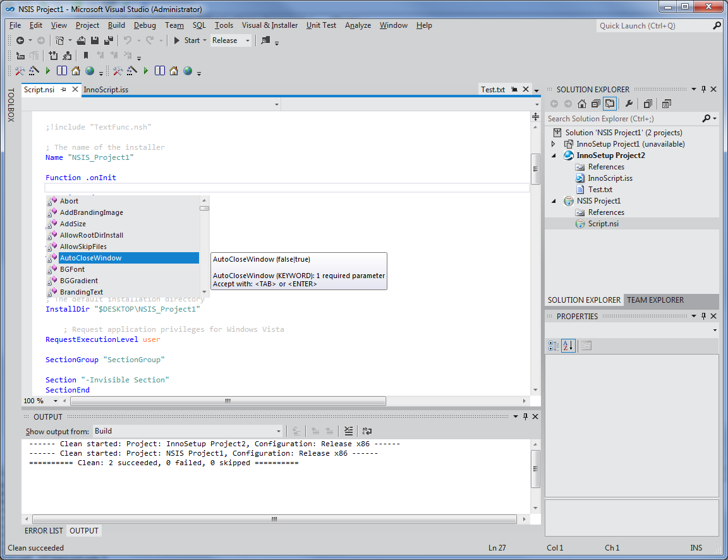This screenshot has width=728, height=560.
Task: Click the Navigate Backward arrow in main toolbar
Action: point(20,41)
